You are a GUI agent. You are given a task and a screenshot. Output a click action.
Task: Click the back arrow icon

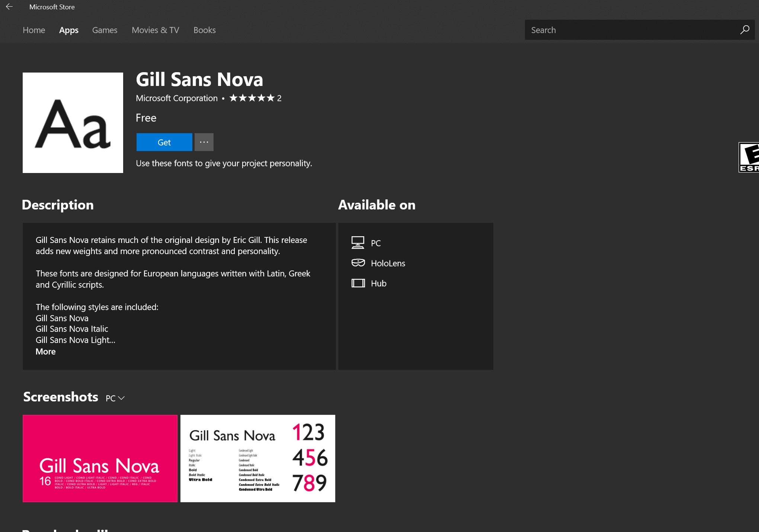pyautogui.click(x=9, y=7)
